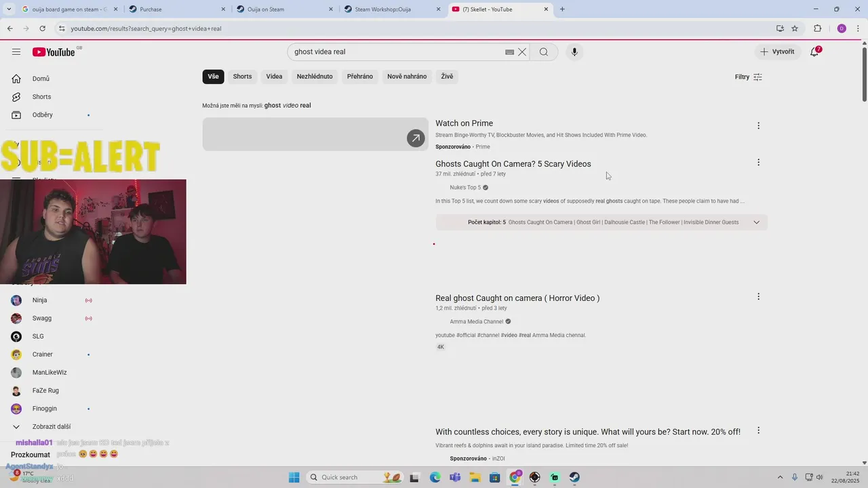Open more options for the inZOI ad
This screenshot has width=868, height=488.
coord(758,430)
